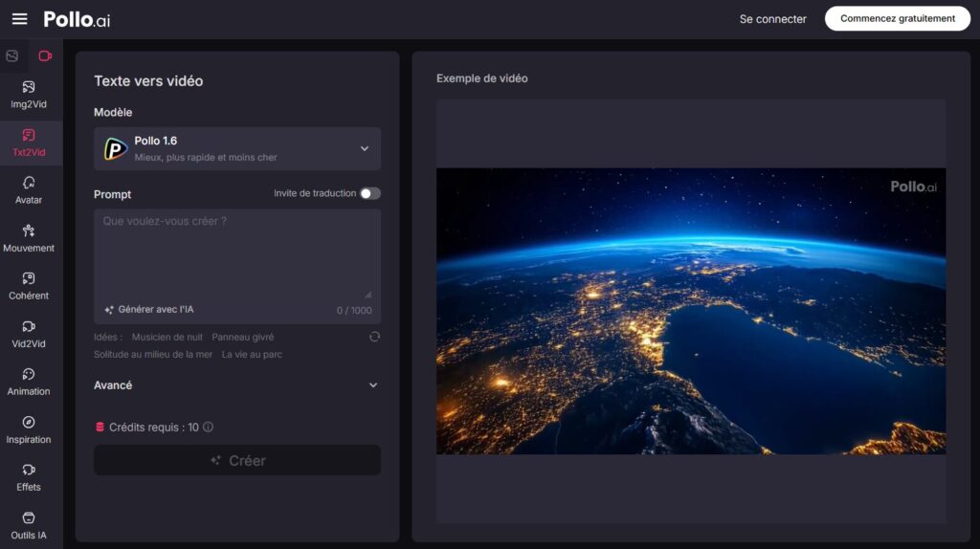Click the 0 / 1000 character counter
980x549 pixels.
[354, 311]
